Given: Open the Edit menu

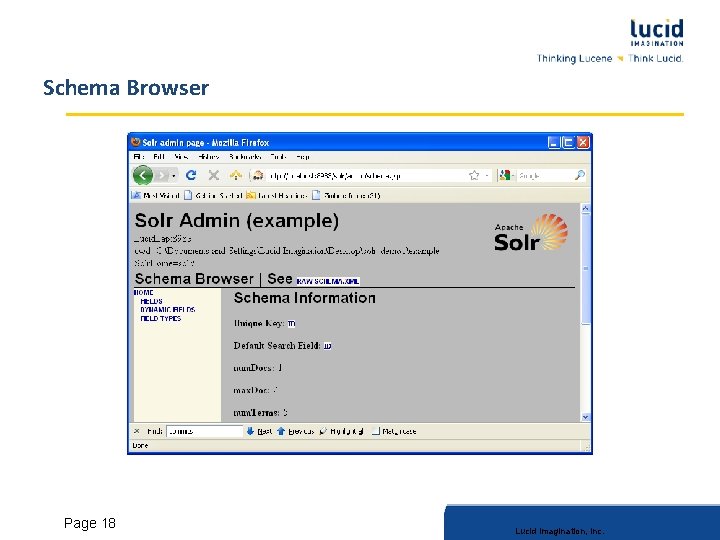Looking at the screenshot, I should (x=159, y=157).
